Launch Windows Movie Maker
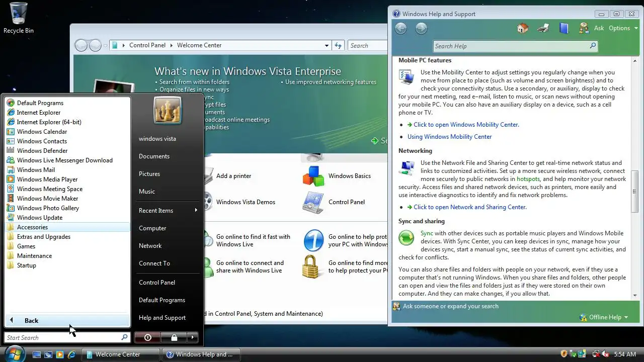 click(x=67, y=199)
